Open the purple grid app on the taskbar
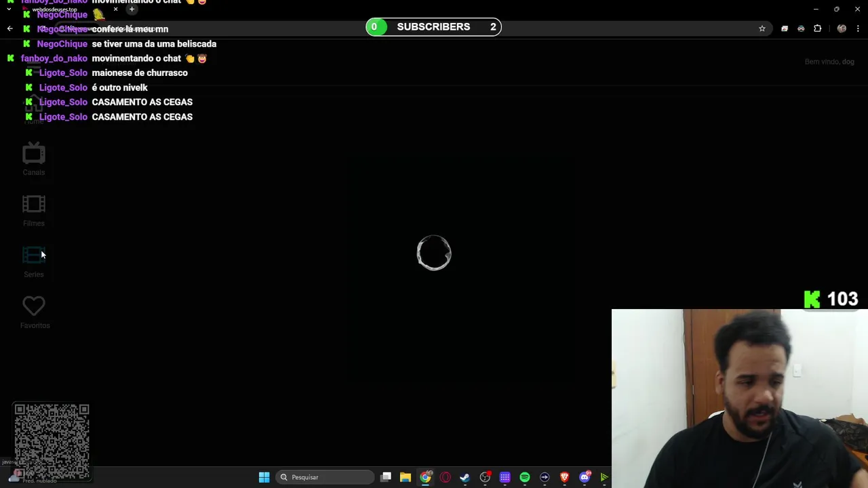 (x=505, y=477)
